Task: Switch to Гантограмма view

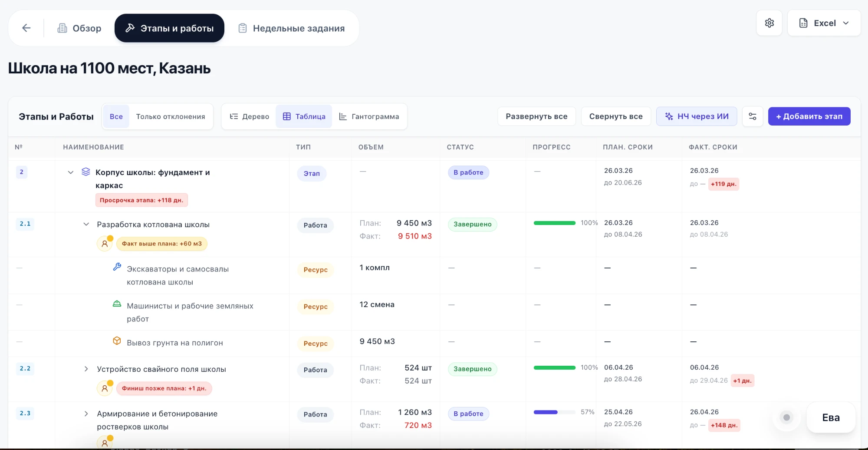Action: [x=369, y=116]
